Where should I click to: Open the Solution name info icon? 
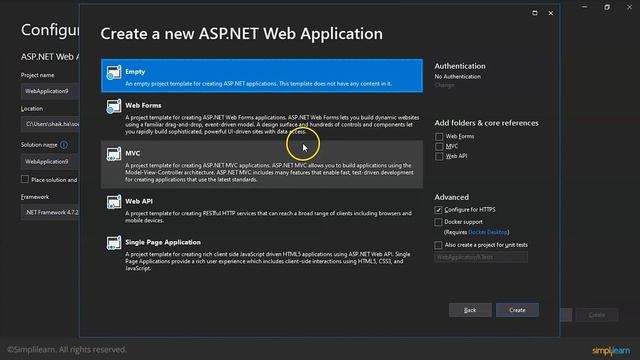[64, 145]
